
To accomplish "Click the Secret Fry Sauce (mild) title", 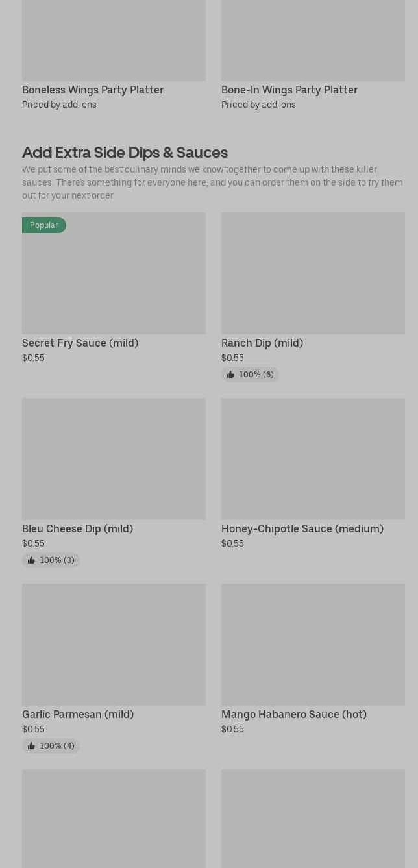I will 80,343.
